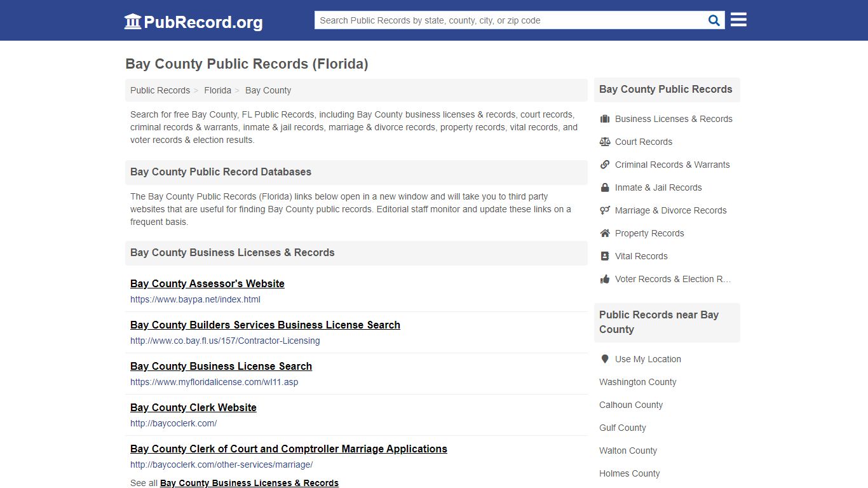Open Bay County Clerk Website link
Viewport: 868px width, 488px height.
click(x=193, y=407)
